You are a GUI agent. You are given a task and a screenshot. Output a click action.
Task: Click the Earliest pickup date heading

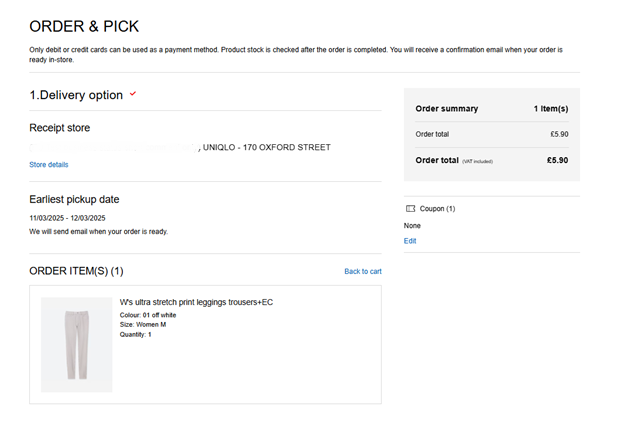tap(74, 199)
